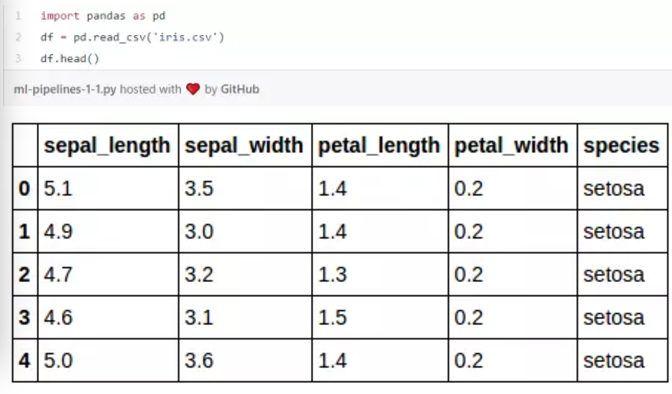Click the petal_length cell containing 1.5

pos(380,317)
